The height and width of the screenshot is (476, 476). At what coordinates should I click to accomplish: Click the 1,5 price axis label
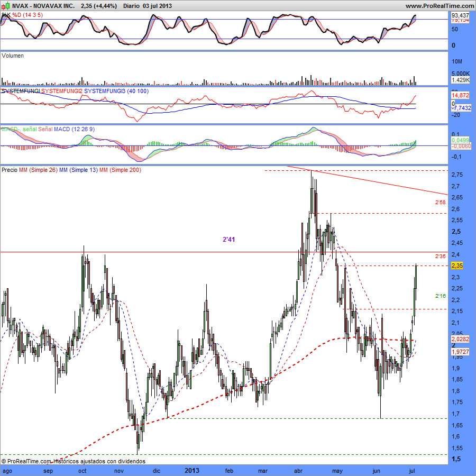[x=456, y=459]
